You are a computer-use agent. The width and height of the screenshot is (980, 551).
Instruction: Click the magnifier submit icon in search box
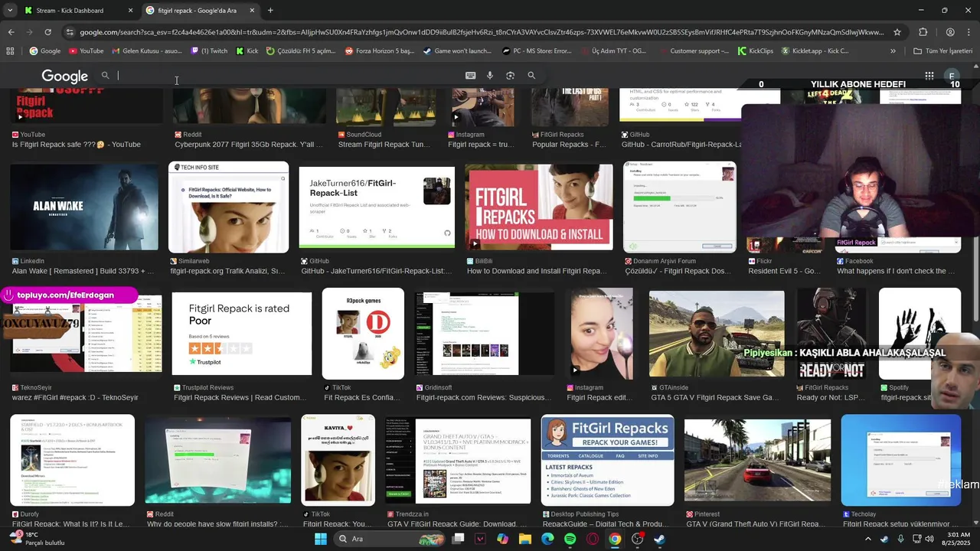[531, 76]
